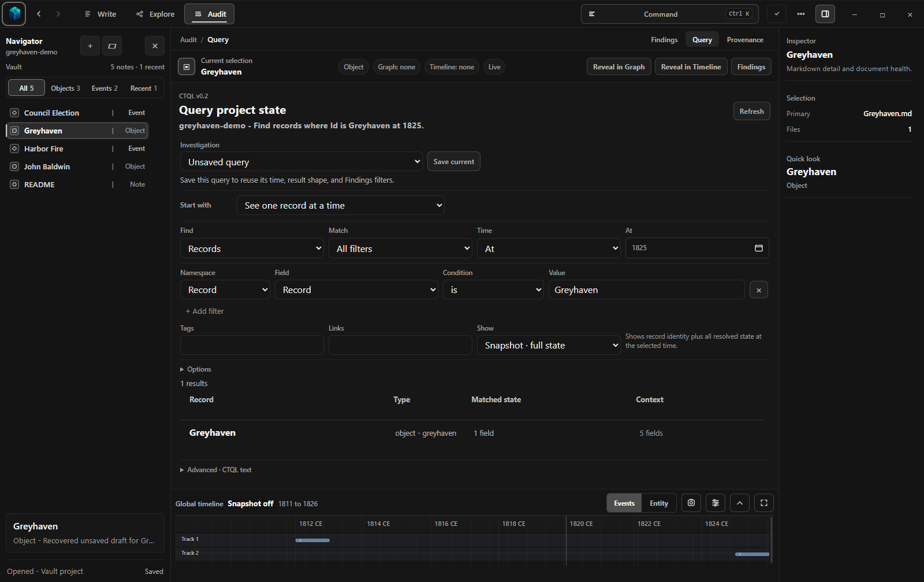Open the Namespace Record dropdown
Screen dimensions: 924x582
(x=225, y=290)
